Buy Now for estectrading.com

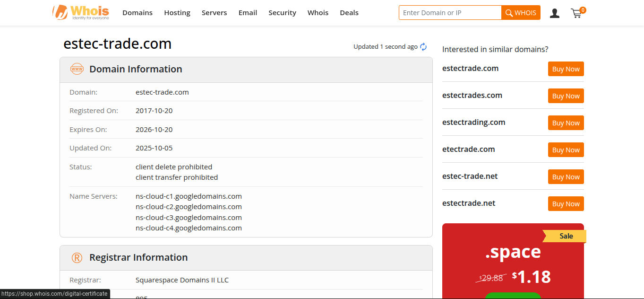(566, 123)
